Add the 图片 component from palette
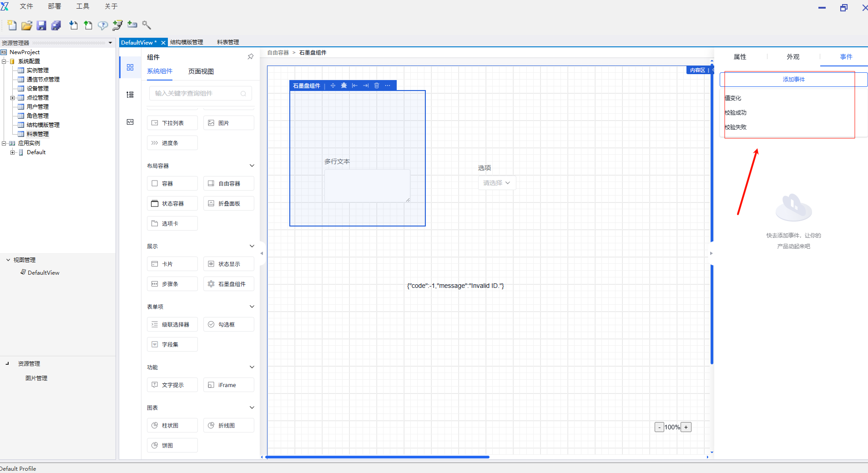The height and width of the screenshot is (473, 868). (228, 123)
